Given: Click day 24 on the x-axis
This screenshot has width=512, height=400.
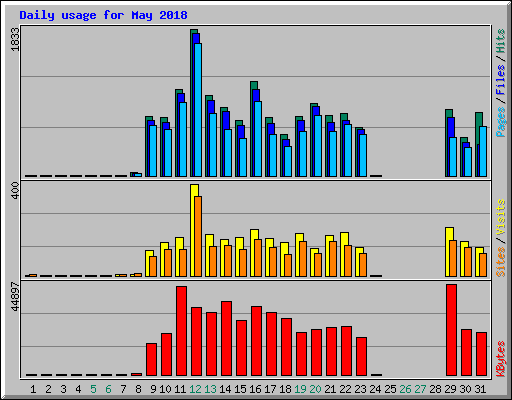Looking at the screenshot, I should coord(375,389).
